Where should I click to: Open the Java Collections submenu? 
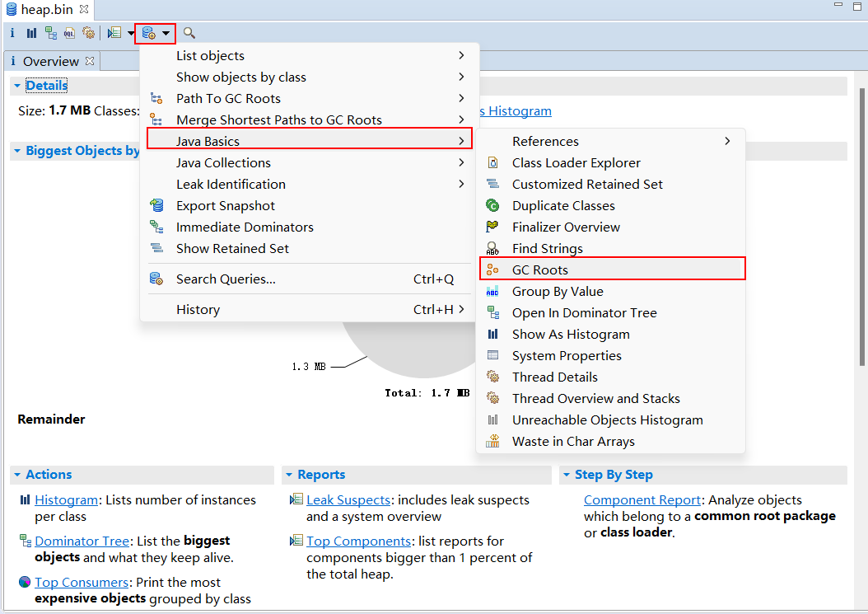(x=310, y=163)
